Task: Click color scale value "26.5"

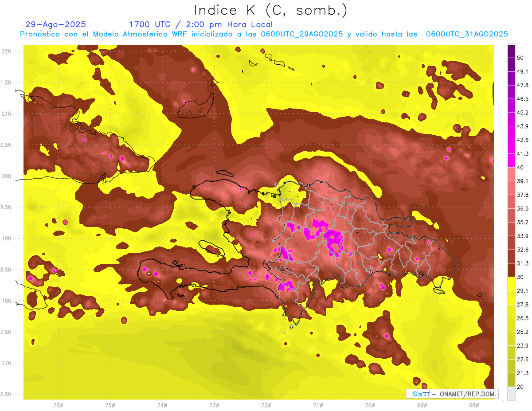Action: pos(522,318)
